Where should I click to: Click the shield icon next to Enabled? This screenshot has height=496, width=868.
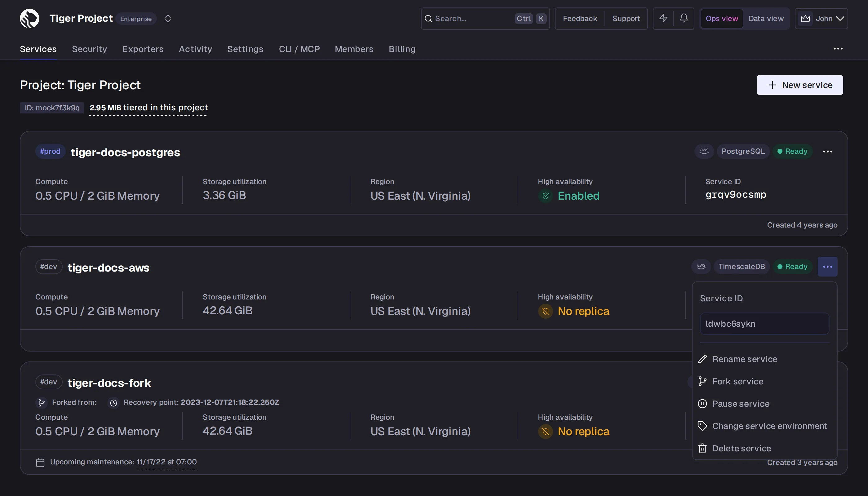(545, 196)
